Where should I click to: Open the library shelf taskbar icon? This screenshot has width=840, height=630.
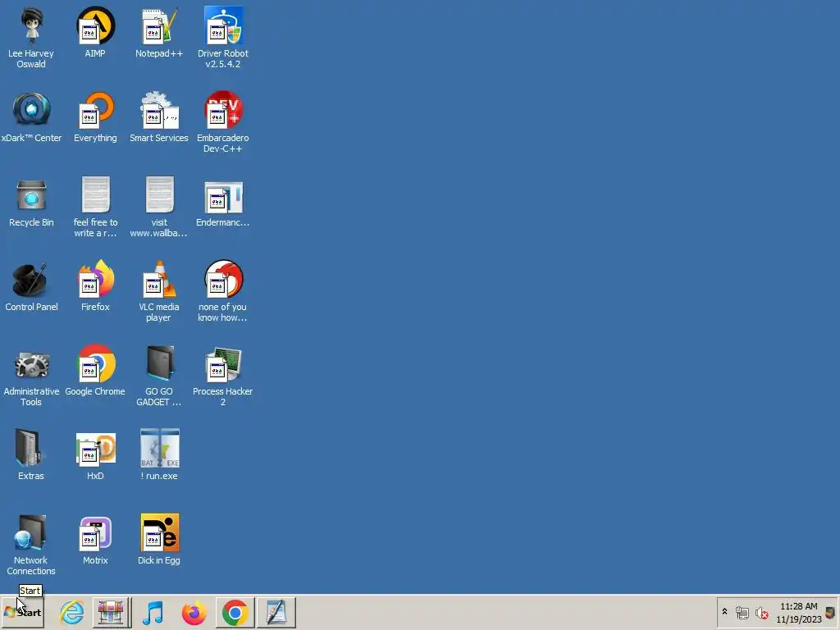[x=112, y=612]
